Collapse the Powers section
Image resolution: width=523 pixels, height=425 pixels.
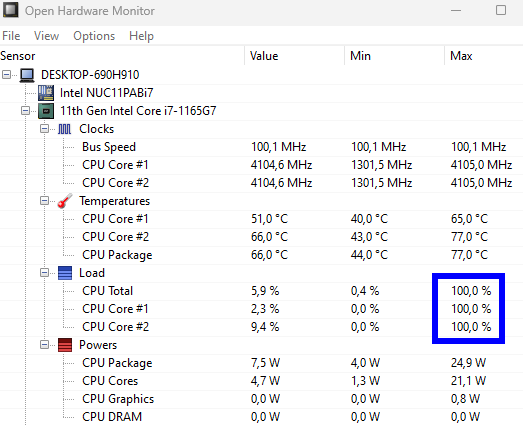click(44, 345)
